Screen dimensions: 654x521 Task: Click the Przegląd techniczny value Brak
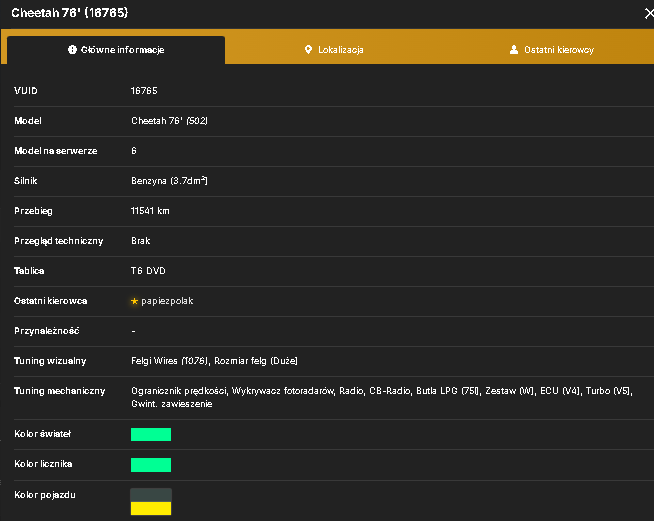tap(141, 241)
